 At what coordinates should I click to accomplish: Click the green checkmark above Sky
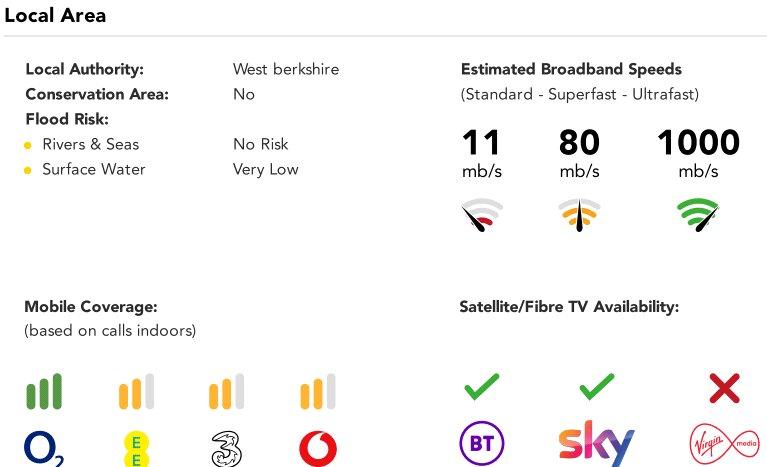click(x=597, y=387)
